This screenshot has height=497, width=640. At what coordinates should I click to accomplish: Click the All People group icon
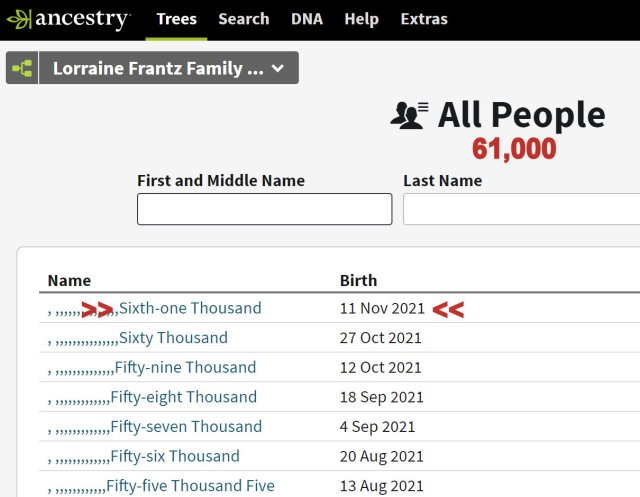[x=409, y=116]
